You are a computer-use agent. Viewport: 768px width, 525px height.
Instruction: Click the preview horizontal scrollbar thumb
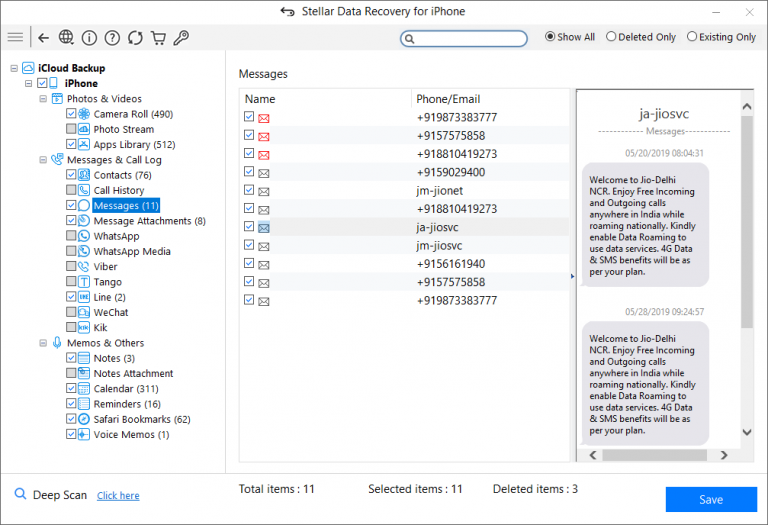pos(654,455)
